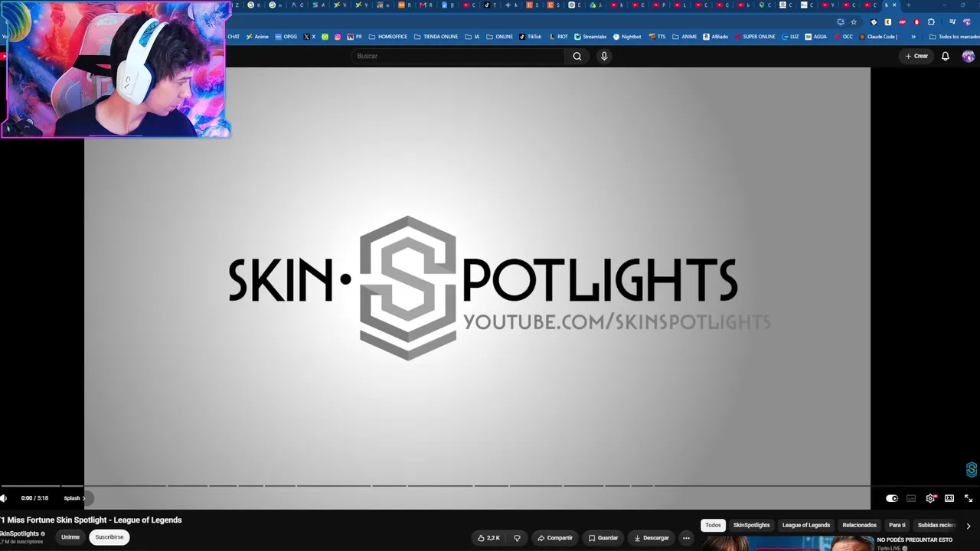Show hidden bookmarks with the double chevron

(x=913, y=37)
